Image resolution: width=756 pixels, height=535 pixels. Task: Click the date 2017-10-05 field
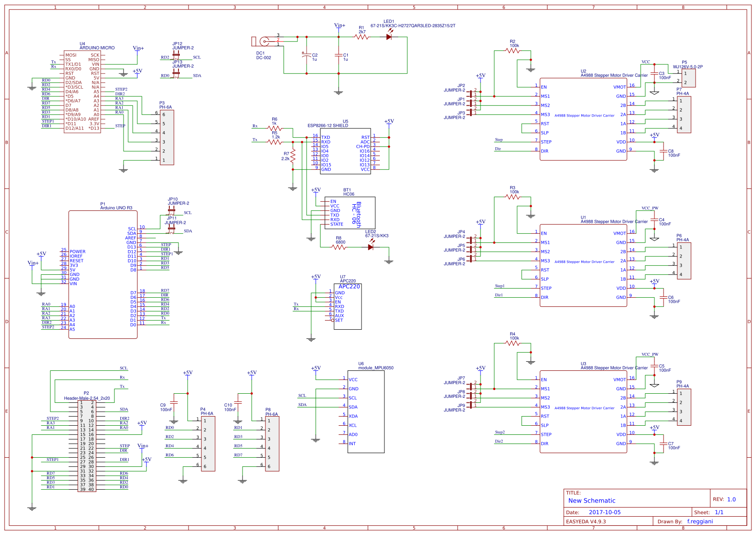coord(605,512)
